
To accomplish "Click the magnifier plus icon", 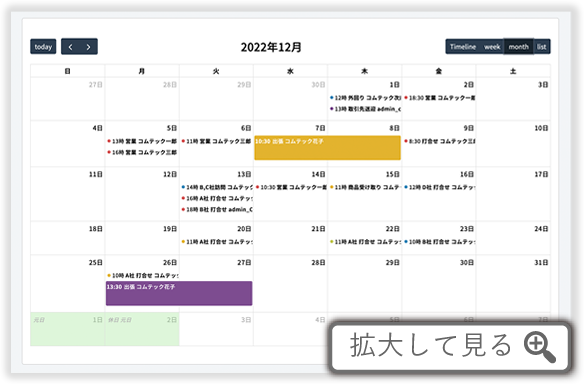I will click(540, 346).
